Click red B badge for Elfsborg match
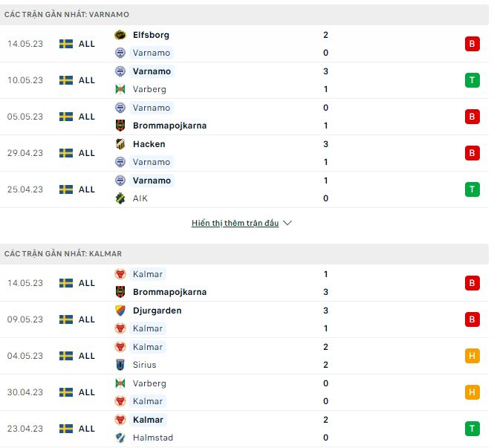 point(472,44)
